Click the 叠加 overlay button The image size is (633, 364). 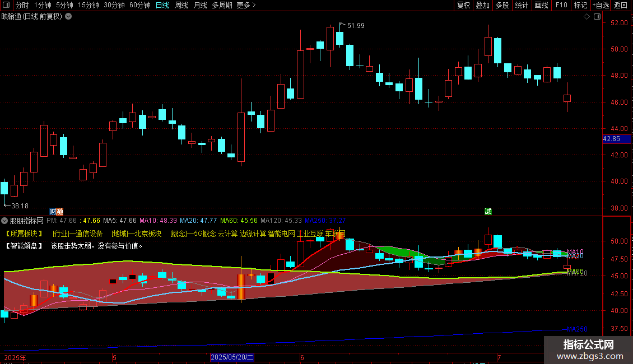(x=483, y=5)
